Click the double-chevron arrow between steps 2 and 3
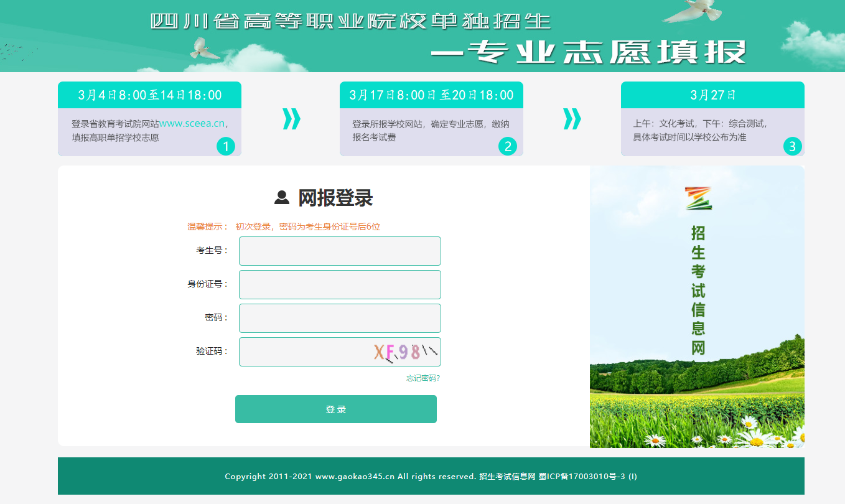Screen dimensions: 845x504 572,119
